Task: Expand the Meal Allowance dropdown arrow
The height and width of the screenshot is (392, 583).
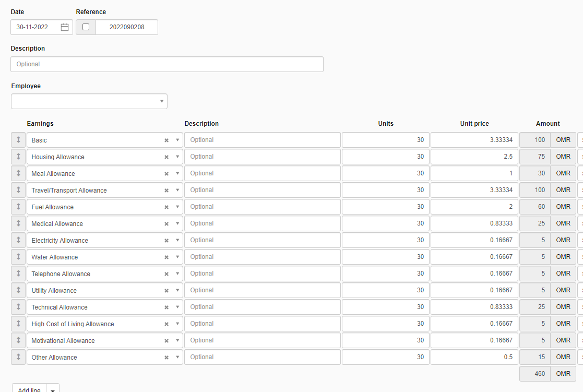Action: 177,174
